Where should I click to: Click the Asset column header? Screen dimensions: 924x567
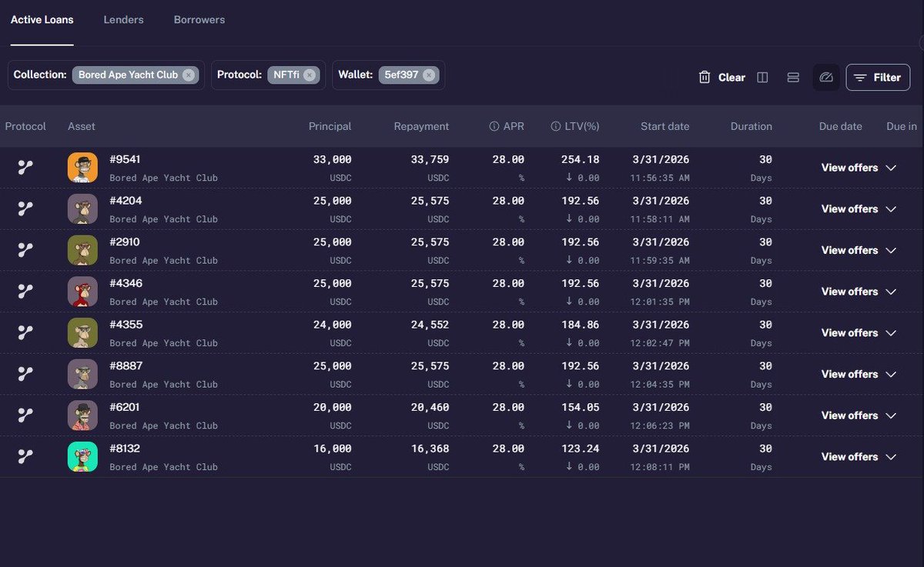coord(82,126)
